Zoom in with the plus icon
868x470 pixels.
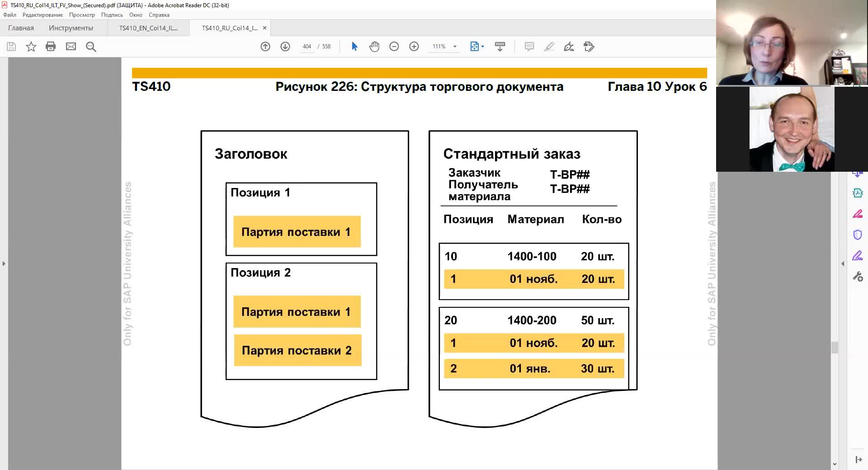click(x=414, y=47)
